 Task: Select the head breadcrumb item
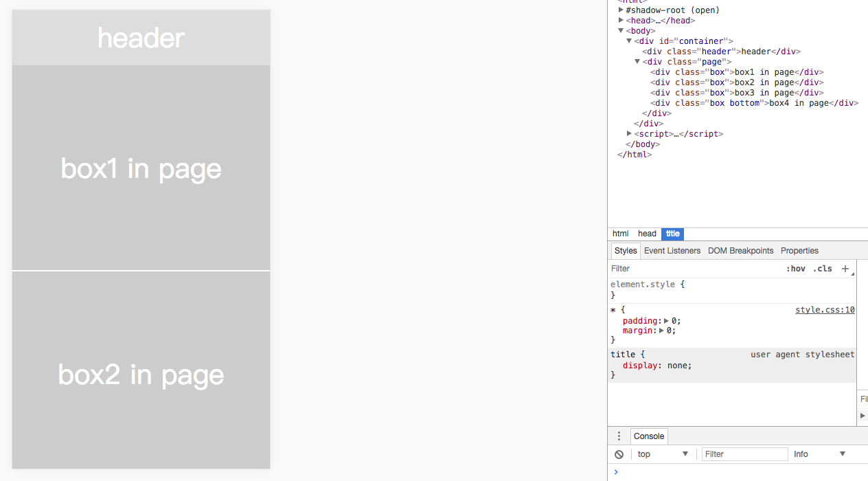647,234
